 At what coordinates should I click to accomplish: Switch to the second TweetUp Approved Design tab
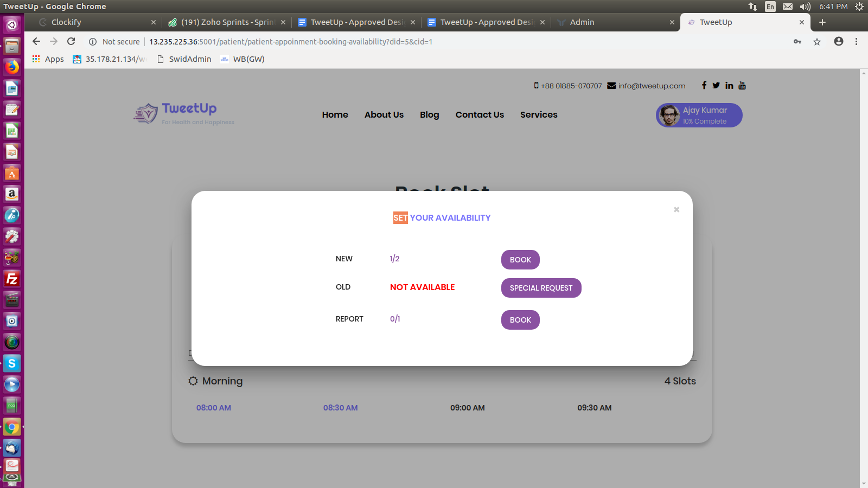pyautogui.click(x=486, y=22)
